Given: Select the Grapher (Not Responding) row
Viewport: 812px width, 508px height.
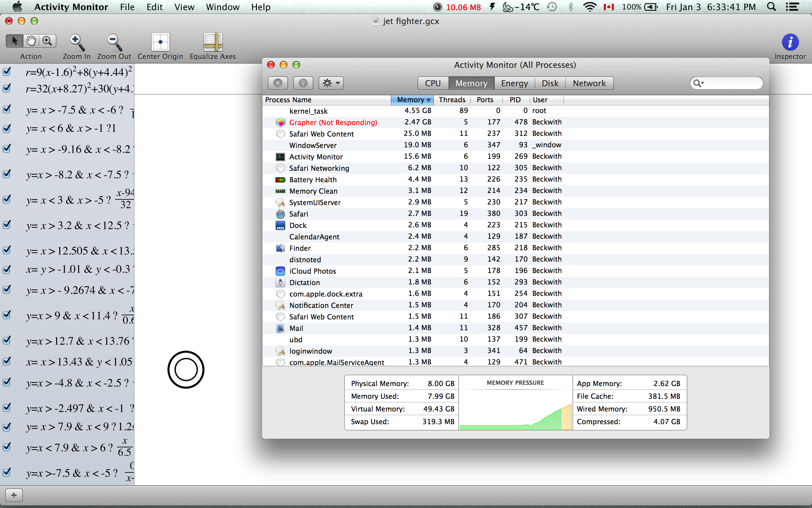Looking at the screenshot, I should [515, 122].
